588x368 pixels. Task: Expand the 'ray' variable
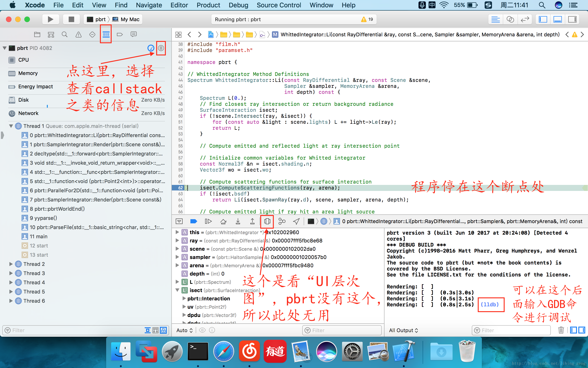click(177, 241)
